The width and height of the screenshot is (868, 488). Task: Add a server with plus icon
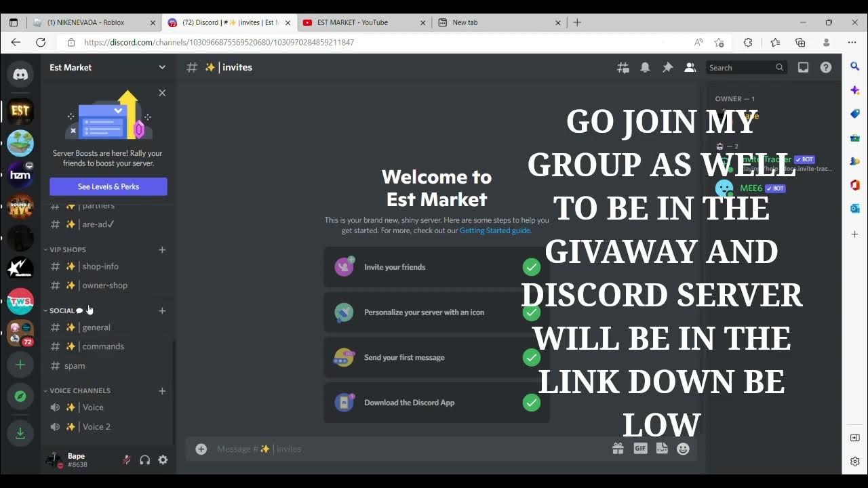coord(20,365)
